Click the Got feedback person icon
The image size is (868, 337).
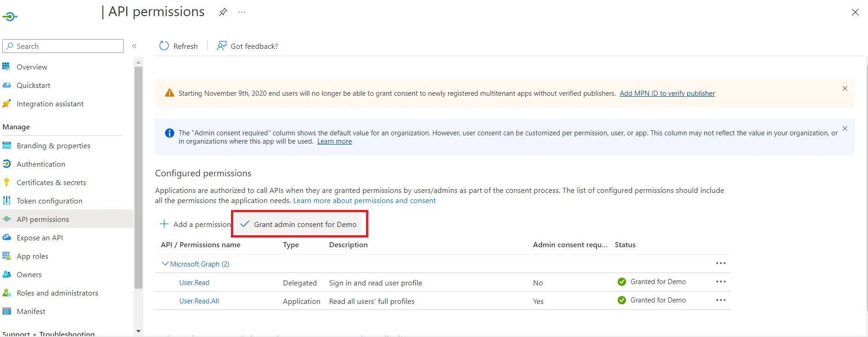point(222,46)
